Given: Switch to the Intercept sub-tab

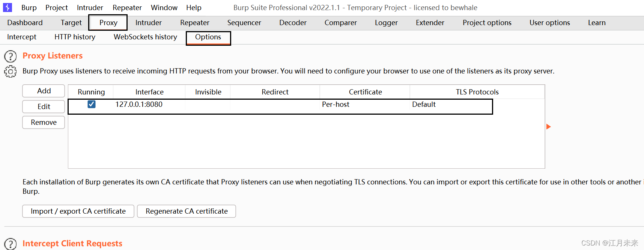Looking at the screenshot, I should click(22, 37).
